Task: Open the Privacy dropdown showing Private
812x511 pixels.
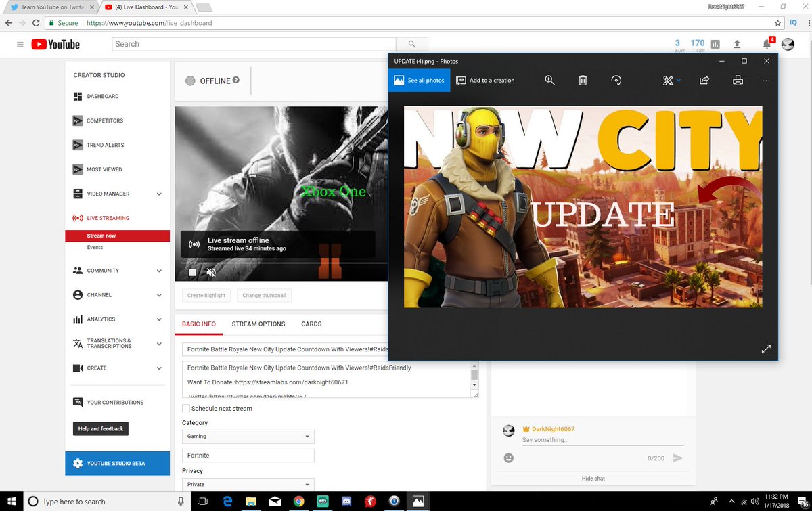Action: (x=248, y=484)
